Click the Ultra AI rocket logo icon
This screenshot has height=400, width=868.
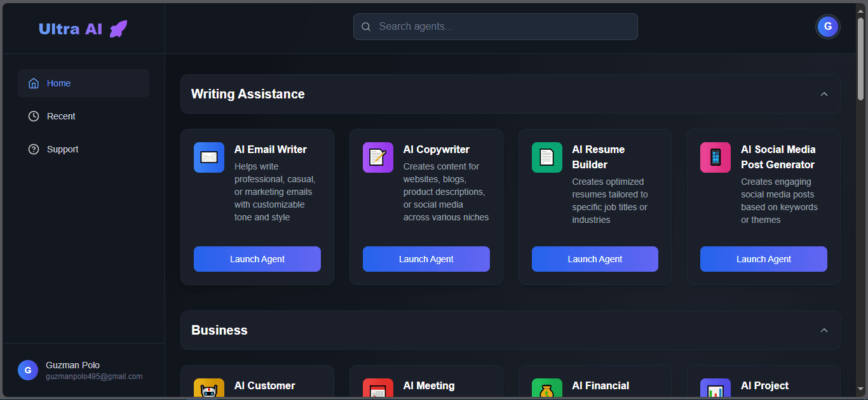pos(118,29)
